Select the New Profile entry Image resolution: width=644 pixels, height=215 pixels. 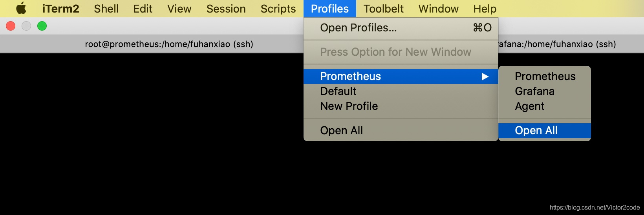(x=349, y=106)
